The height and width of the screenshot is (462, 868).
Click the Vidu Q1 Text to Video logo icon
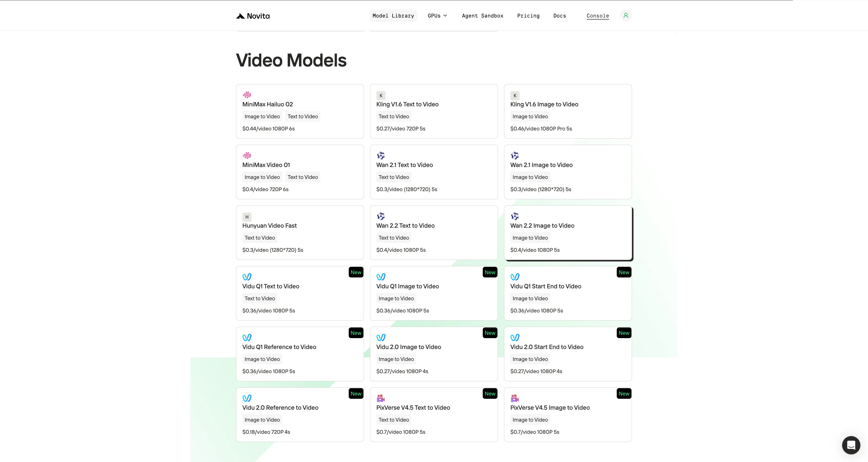(x=247, y=277)
